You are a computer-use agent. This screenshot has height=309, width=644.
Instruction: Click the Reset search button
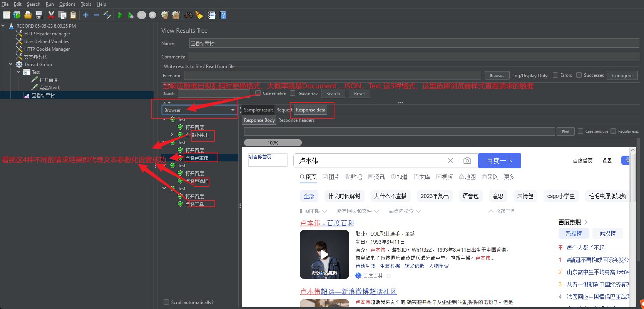[x=360, y=93]
